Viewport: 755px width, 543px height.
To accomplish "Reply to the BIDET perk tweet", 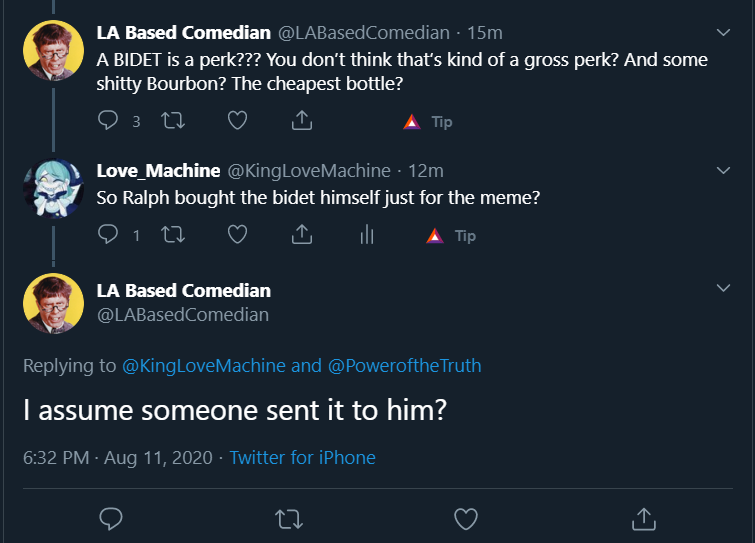I will 108,120.
